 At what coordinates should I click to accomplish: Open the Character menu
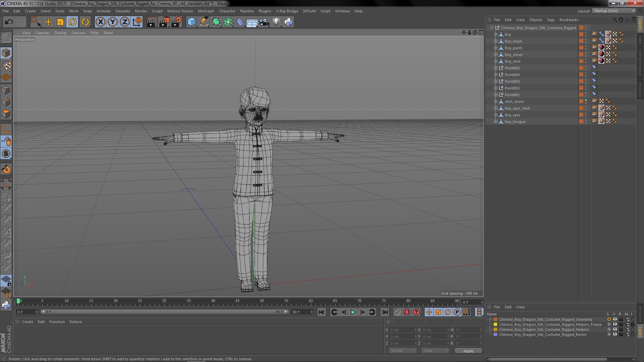click(227, 11)
